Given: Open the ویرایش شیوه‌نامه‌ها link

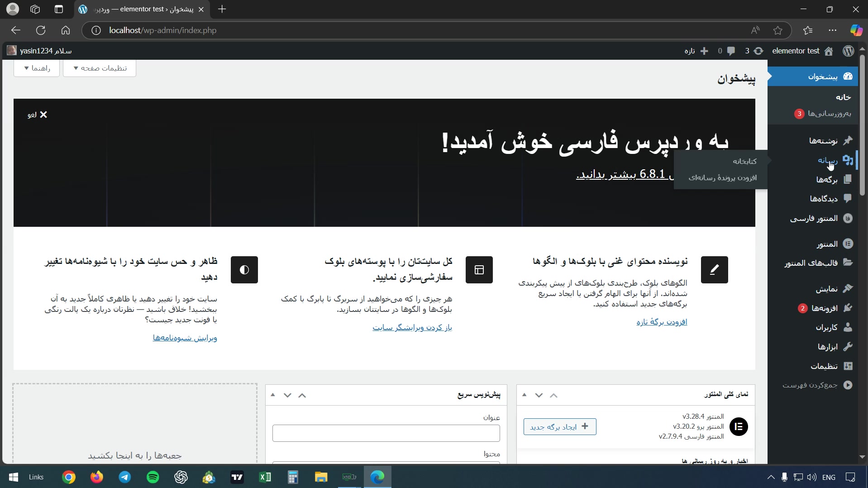Looking at the screenshot, I should (185, 338).
